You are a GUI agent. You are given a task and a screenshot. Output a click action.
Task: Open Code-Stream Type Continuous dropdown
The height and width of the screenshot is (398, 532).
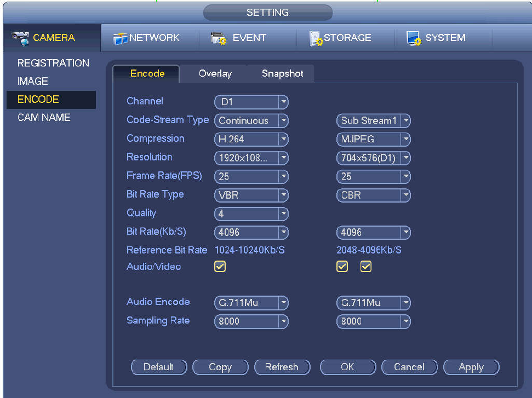click(x=251, y=120)
